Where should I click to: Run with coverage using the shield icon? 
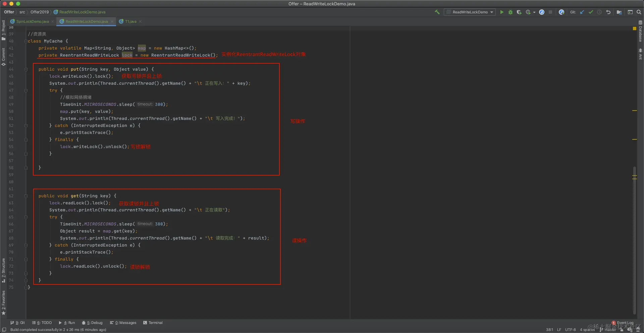pos(519,12)
